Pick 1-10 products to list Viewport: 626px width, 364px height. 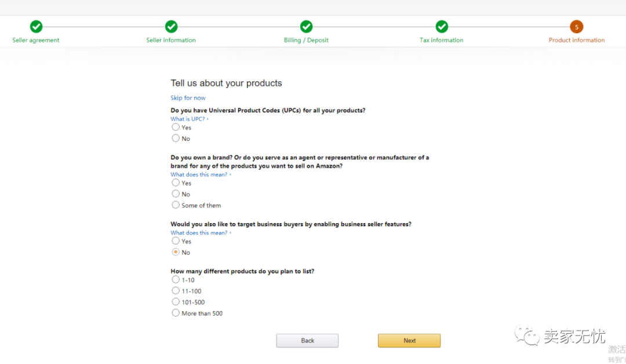pos(176,279)
